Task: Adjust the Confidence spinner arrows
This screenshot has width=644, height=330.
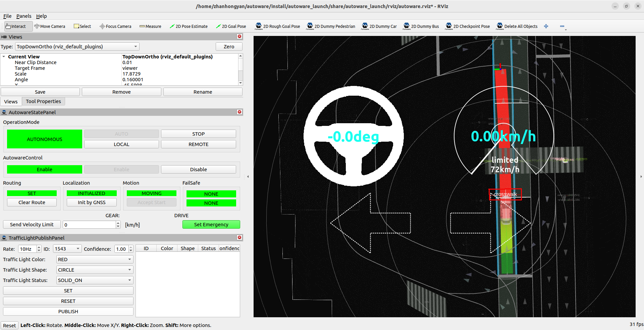Action: point(131,249)
